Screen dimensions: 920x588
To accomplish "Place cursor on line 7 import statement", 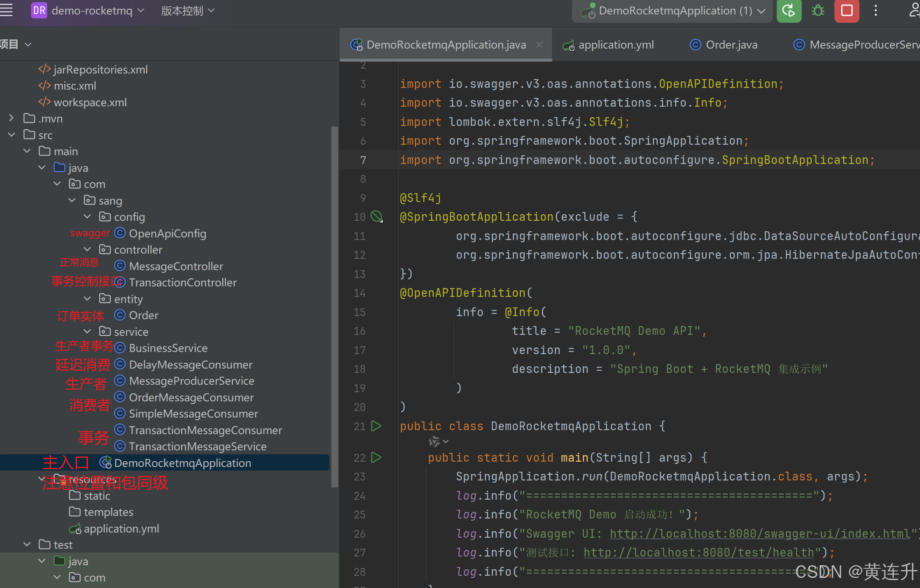I will (637, 160).
